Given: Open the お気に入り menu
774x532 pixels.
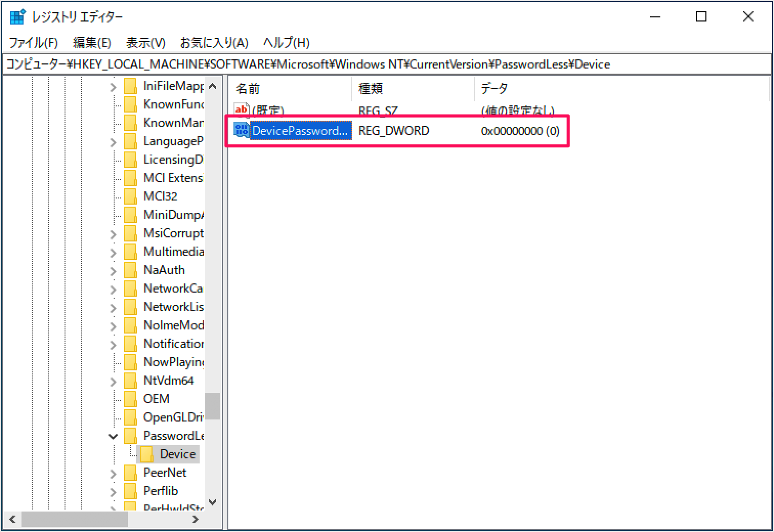Looking at the screenshot, I should (214, 43).
